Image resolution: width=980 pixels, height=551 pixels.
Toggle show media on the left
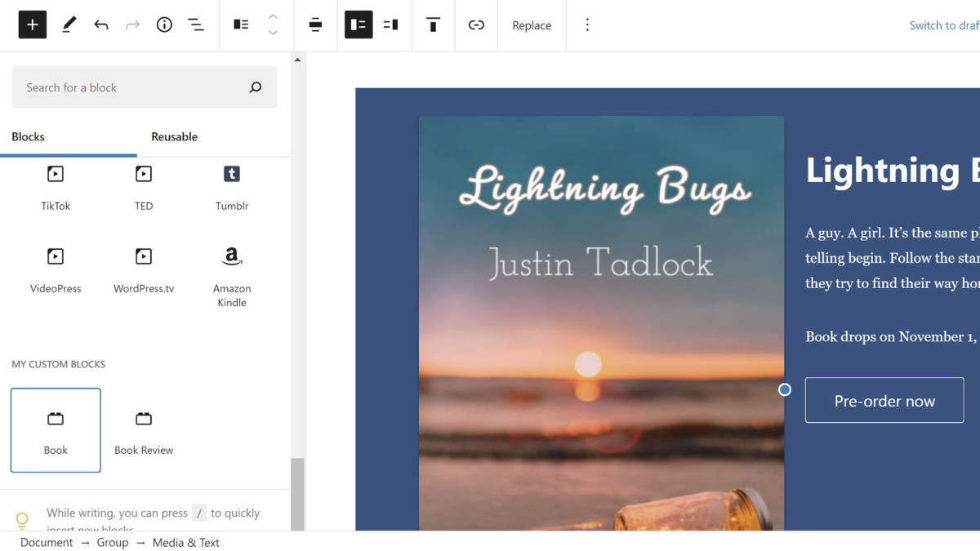pyautogui.click(x=358, y=24)
